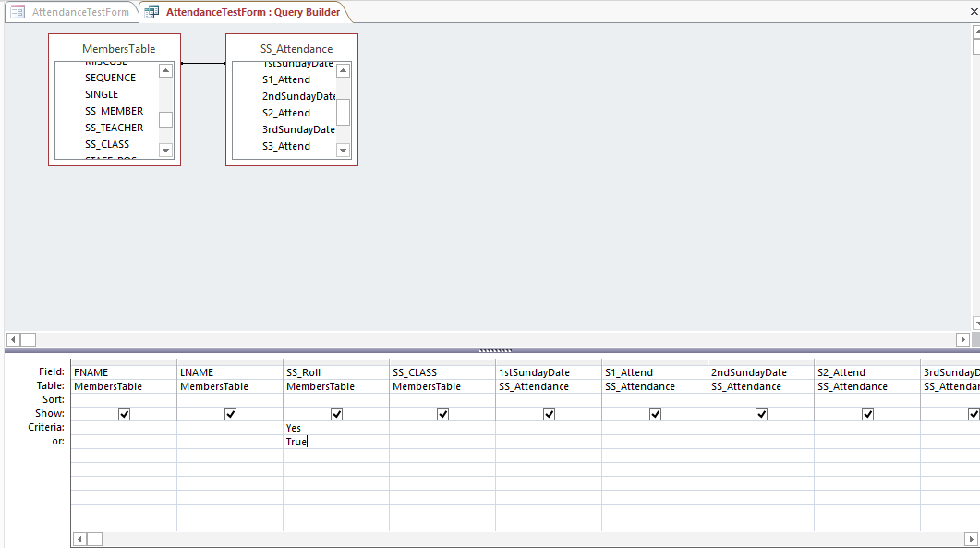Click Sort cell under LNAME column
980x548 pixels.
coord(230,400)
